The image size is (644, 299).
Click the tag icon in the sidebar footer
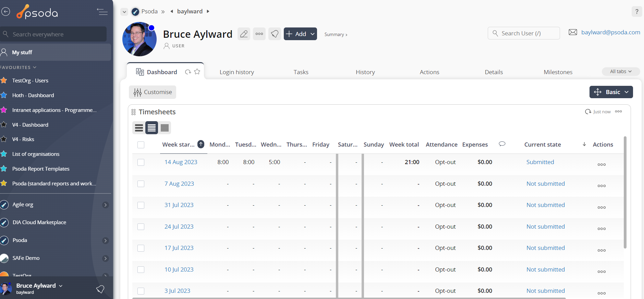100,289
